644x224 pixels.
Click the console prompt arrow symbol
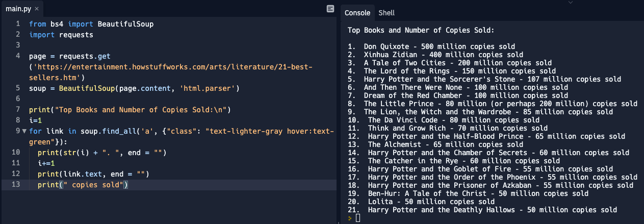pos(350,218)
